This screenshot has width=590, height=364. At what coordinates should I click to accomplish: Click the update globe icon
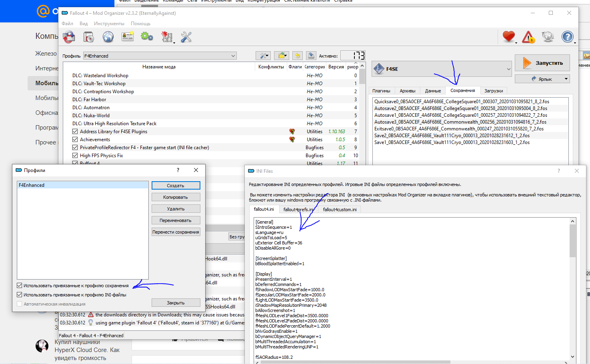(548, 37)
